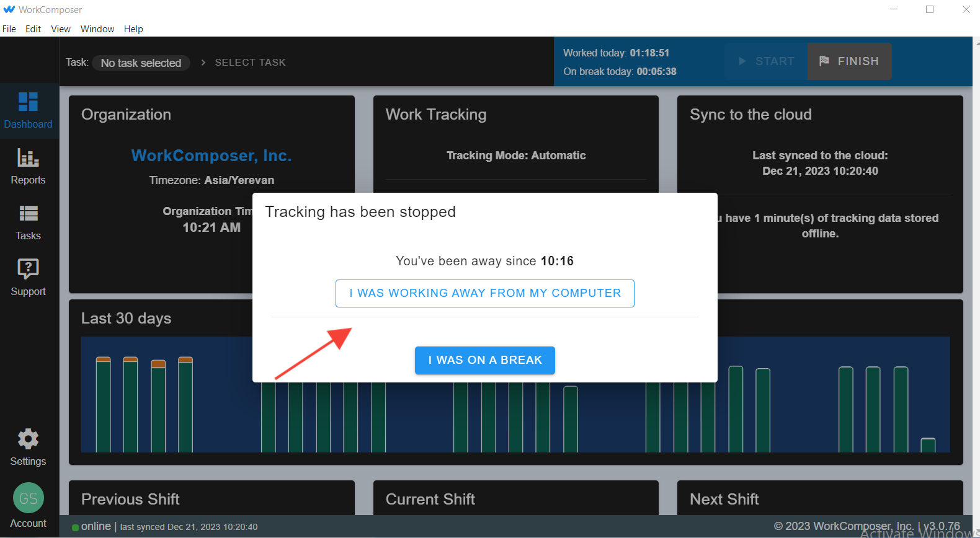980x538 pixels.
Task: Click the FINISH flag button
Action: point(849,61)
